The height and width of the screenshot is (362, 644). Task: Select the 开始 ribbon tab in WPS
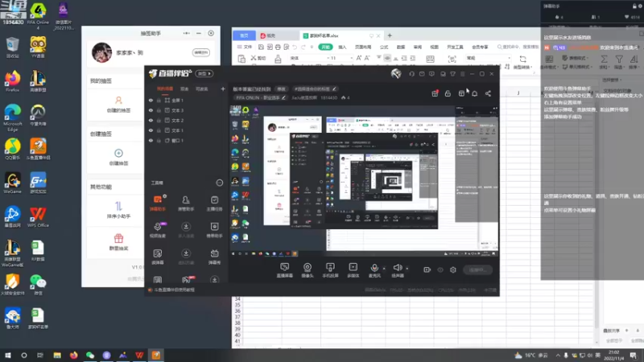pos(326,47)
